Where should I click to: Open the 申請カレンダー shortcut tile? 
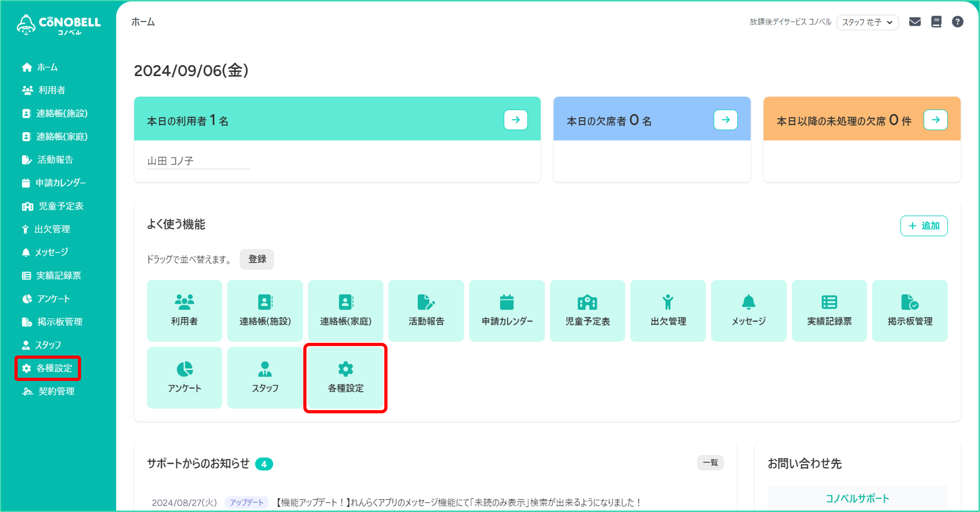[507, 311]
